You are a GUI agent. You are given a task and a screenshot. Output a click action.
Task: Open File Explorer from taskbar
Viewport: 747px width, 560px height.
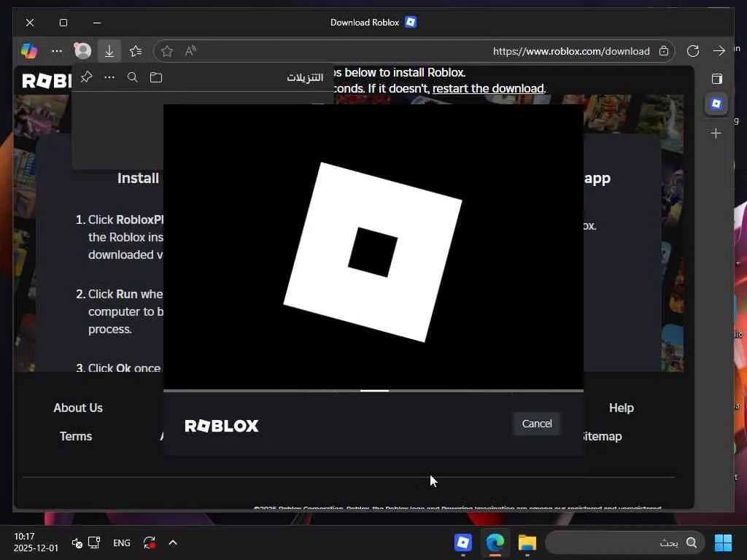coord(527,542)
